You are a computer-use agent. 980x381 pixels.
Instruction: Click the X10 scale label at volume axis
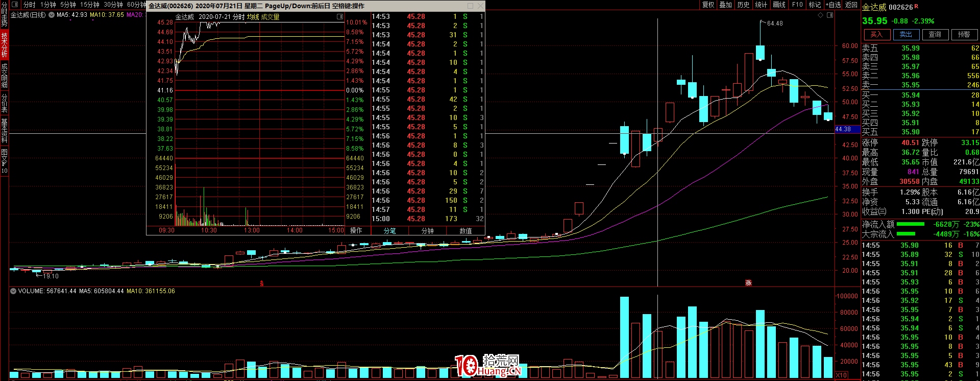[841, 375]
